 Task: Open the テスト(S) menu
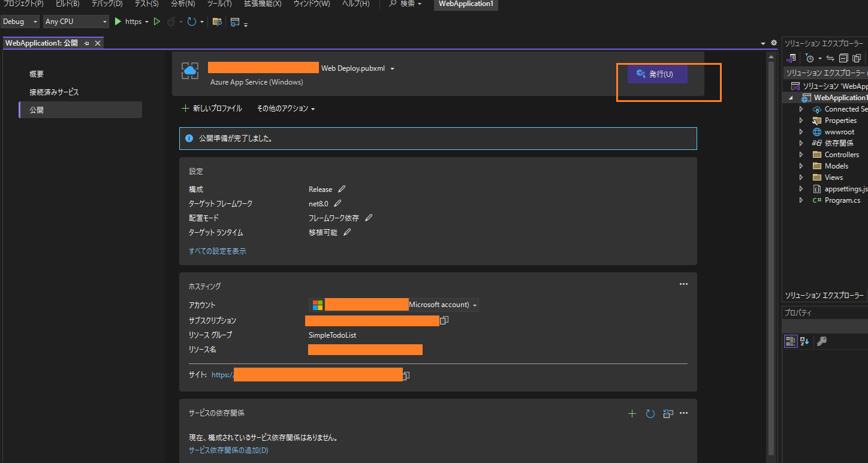pyautogui.click(x=146, y=4)
